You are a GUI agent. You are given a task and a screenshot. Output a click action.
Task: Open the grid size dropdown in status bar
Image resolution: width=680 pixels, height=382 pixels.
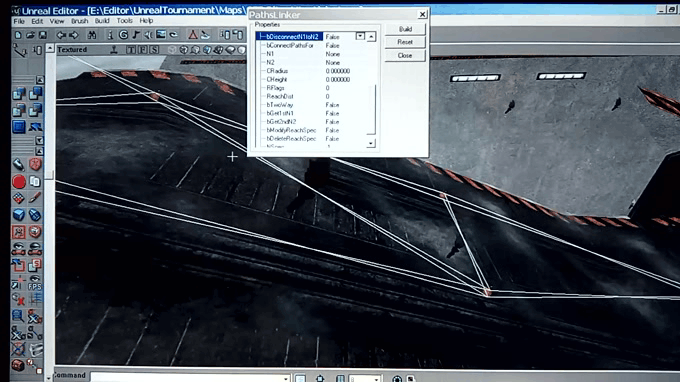click(x=376, y=379)
